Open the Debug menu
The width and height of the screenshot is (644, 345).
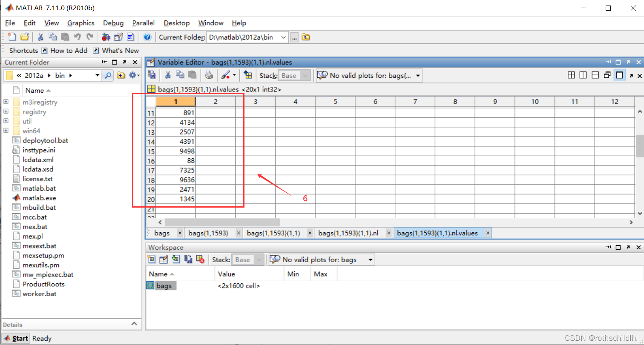(x=113, y=23)
